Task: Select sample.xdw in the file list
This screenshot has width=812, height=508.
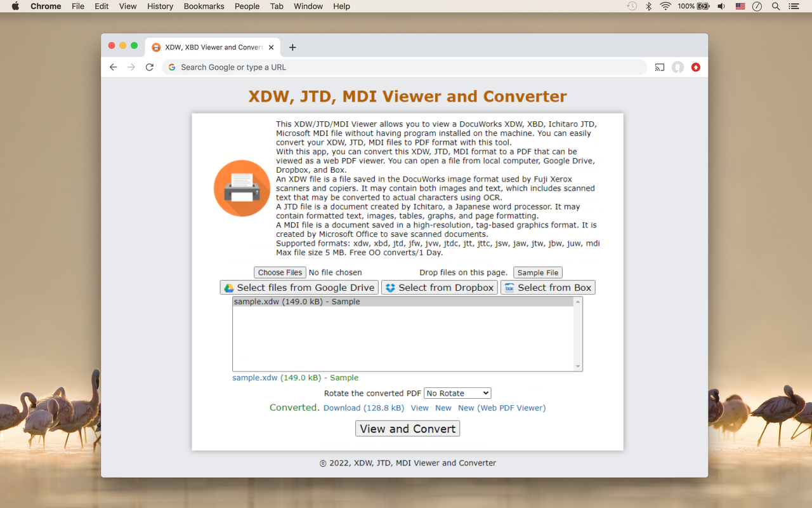Action: tap(298, 301)
